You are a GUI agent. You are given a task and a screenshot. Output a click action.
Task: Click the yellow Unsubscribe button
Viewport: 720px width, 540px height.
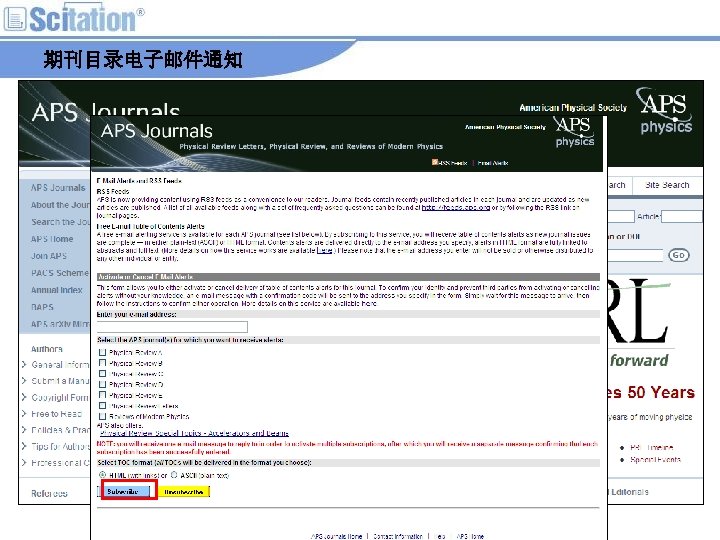tap(184, 492)
